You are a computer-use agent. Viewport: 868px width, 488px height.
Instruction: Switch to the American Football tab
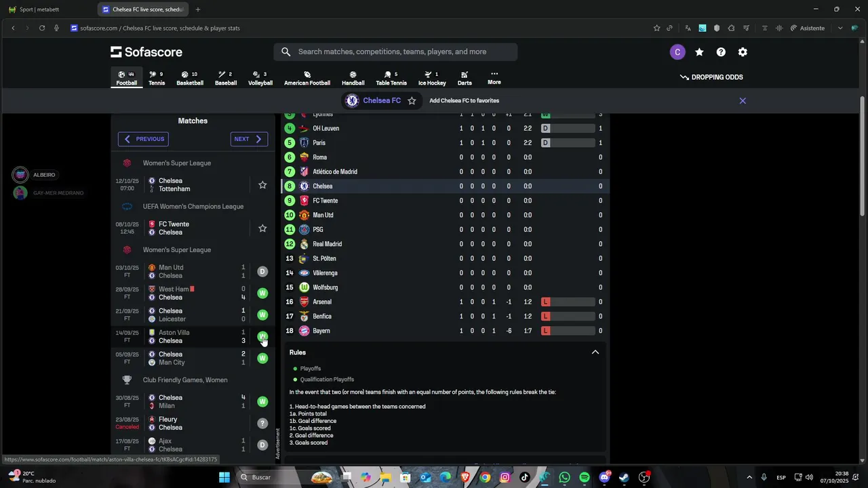(x=307, y=78)
